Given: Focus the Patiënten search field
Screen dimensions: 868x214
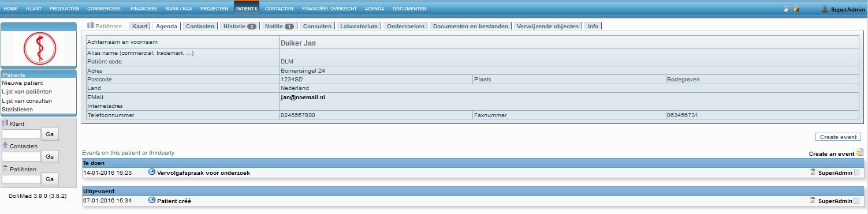Looking at the screenshot, I should pos(21,179).
